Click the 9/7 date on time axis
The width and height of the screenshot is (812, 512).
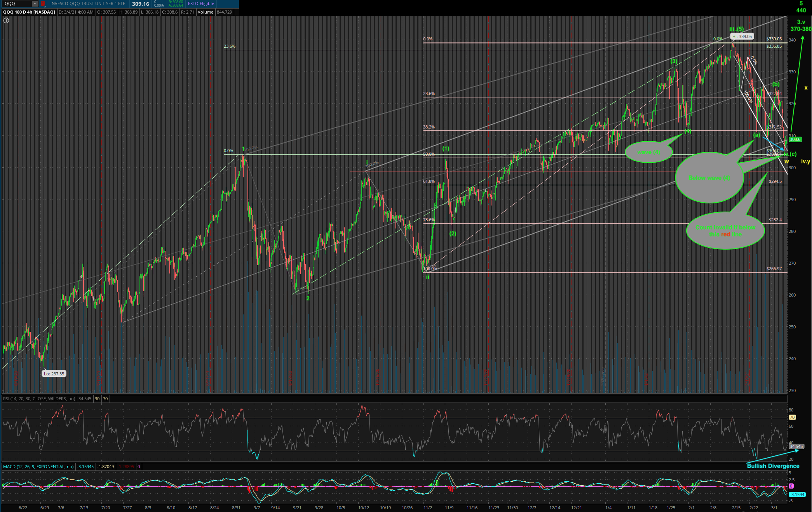click(x=257, y=508)
